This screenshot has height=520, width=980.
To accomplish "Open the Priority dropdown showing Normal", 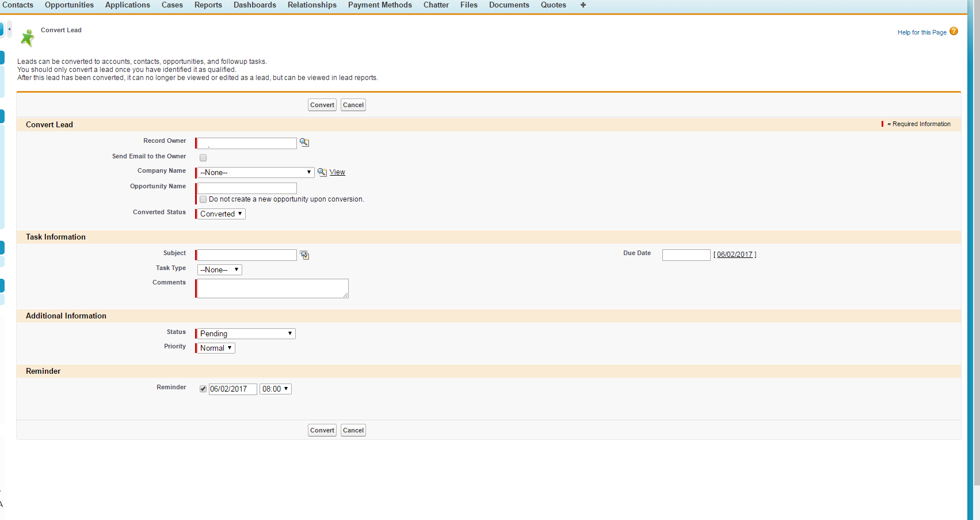I will coord(216,348).
